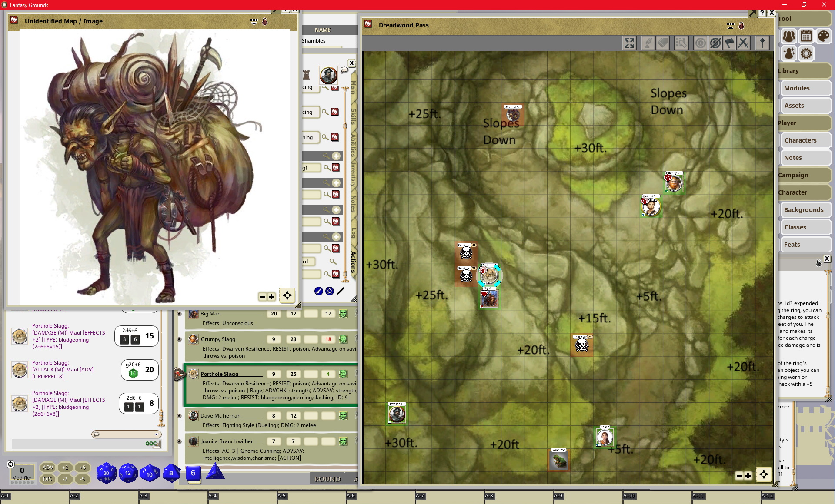Click the giant frog token on map
The image size is (835, 504).
(x=559, y=459)
